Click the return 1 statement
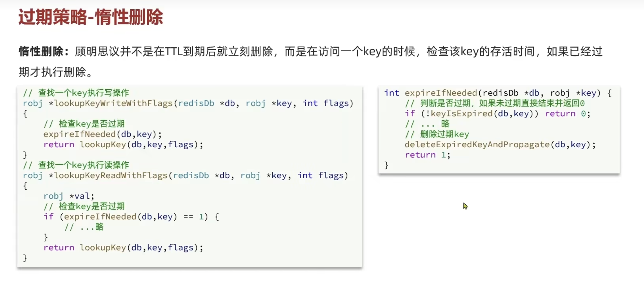The width and height of the screenshot is (644, 287). pos(427,155)
